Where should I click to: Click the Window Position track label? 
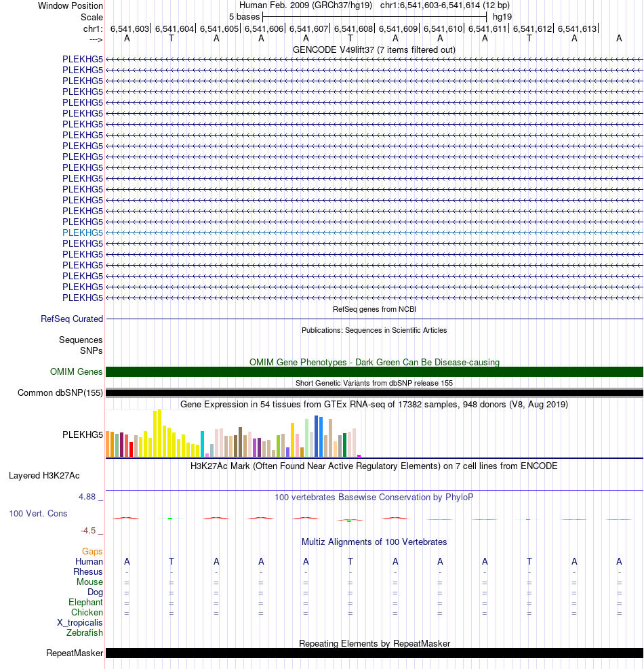(x=71, y=6)
